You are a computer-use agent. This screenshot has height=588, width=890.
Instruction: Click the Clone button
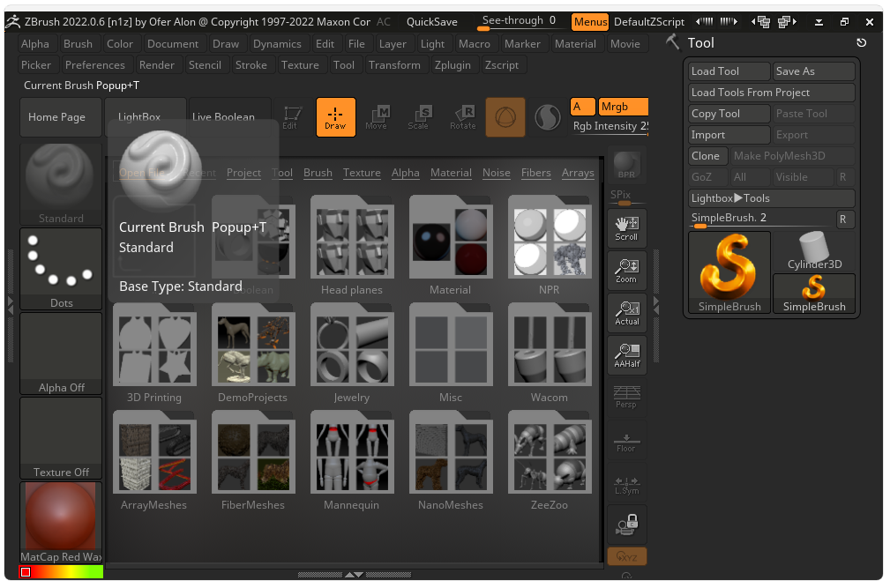[x=707, y=156]
